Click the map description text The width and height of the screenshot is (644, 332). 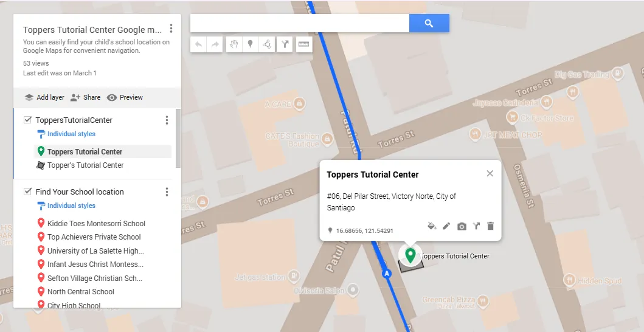click(x=96, y=46)
